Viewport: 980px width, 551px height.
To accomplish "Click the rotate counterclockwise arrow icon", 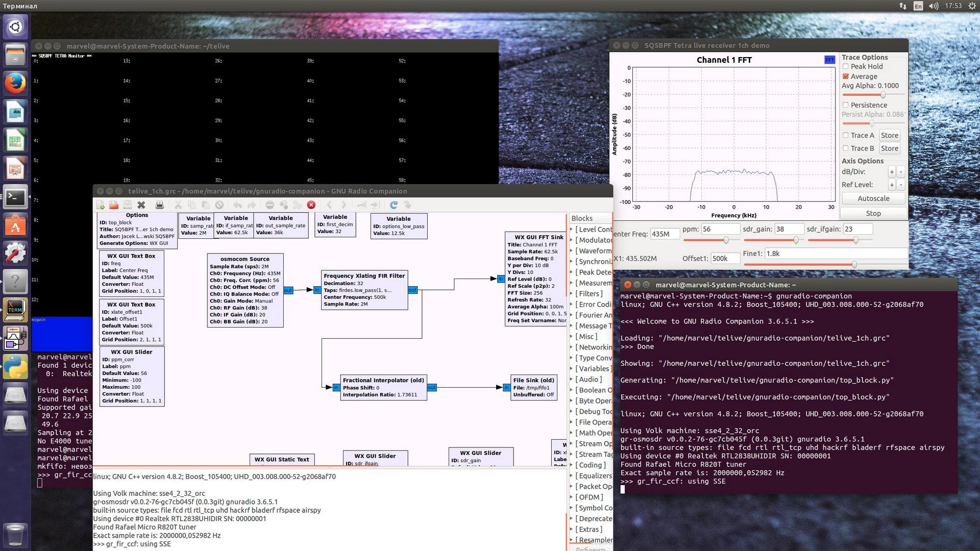I will [329, 205].
